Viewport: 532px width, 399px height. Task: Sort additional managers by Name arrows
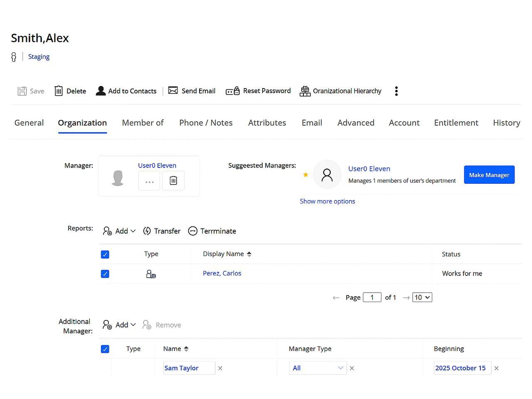186,349
